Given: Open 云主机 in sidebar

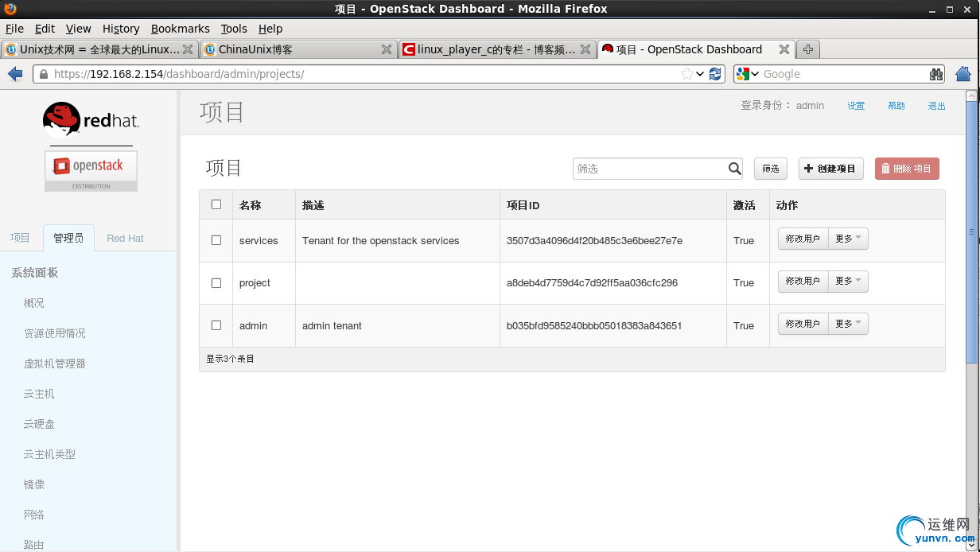Looking at the screenshot, I should tap(39, 394).
